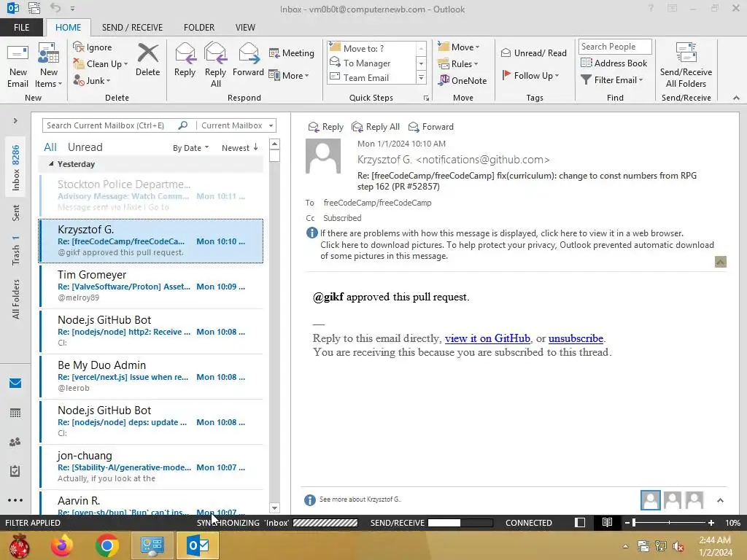Open the Address Book

[614, 63]
